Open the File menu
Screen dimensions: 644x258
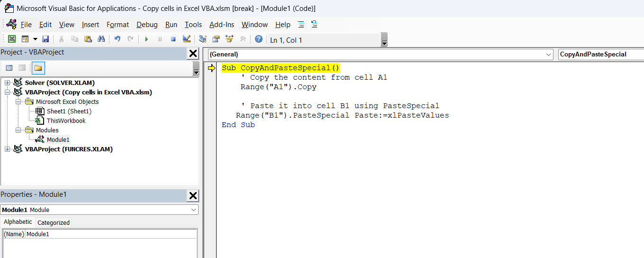coord(26,25)
